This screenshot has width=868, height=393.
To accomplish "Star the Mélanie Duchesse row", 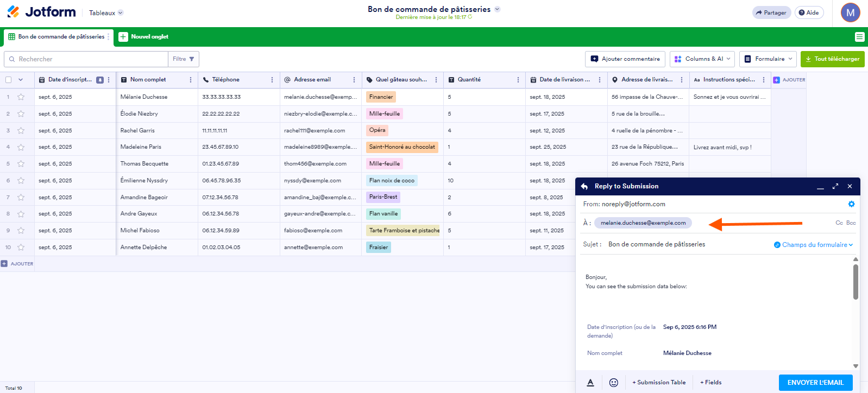I will click(x=21, y=97).
